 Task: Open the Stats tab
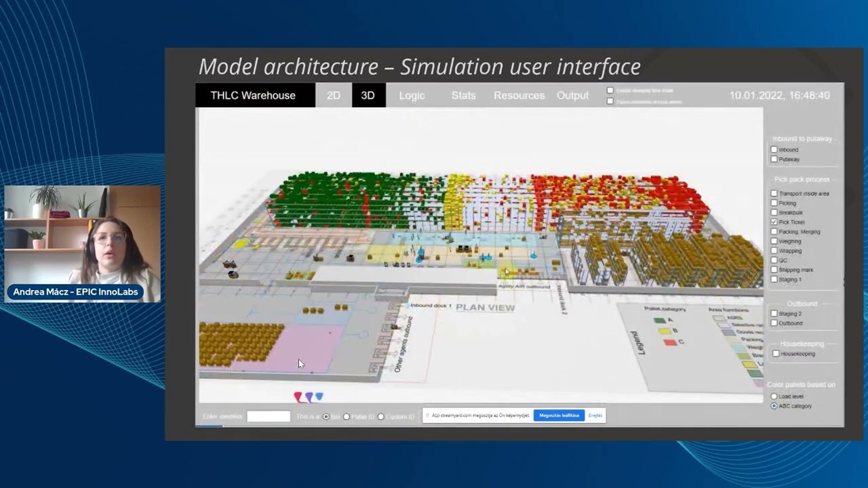[464, 96]
